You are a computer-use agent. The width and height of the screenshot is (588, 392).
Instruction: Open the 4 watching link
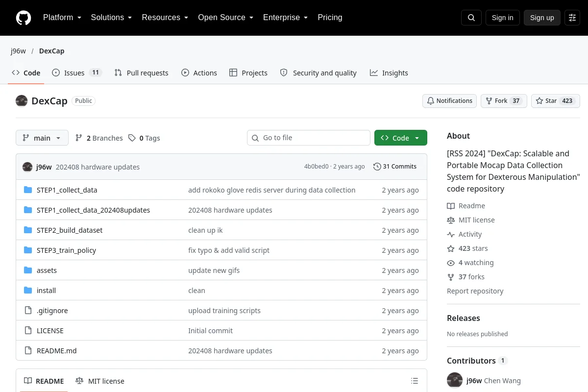pos(470,263)
